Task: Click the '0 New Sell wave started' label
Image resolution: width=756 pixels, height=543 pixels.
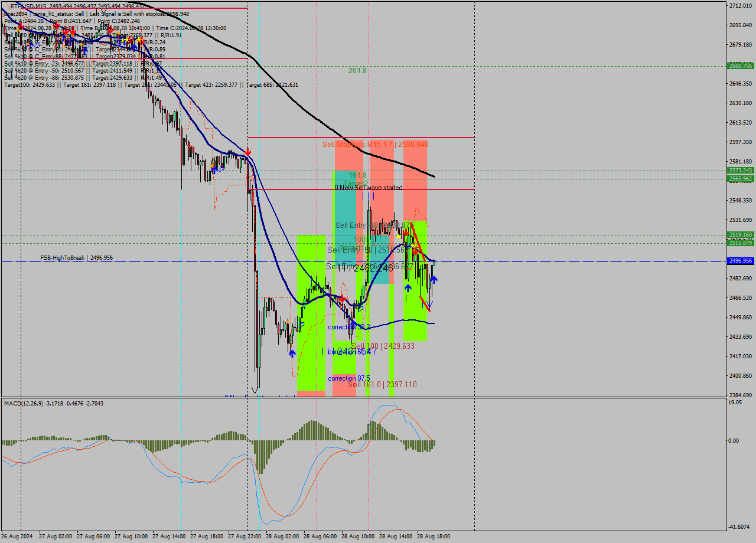Action: [368, 188]
